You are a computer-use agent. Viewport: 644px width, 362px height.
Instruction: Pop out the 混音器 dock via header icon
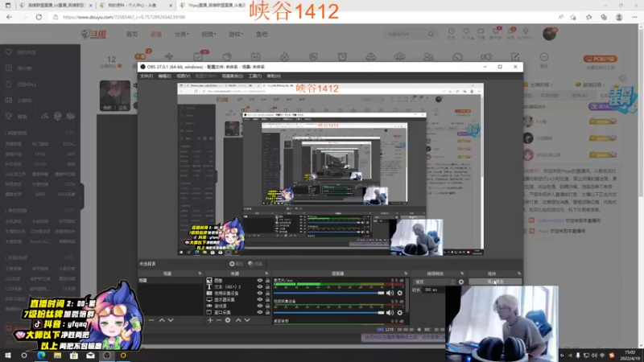pos(406,274)
